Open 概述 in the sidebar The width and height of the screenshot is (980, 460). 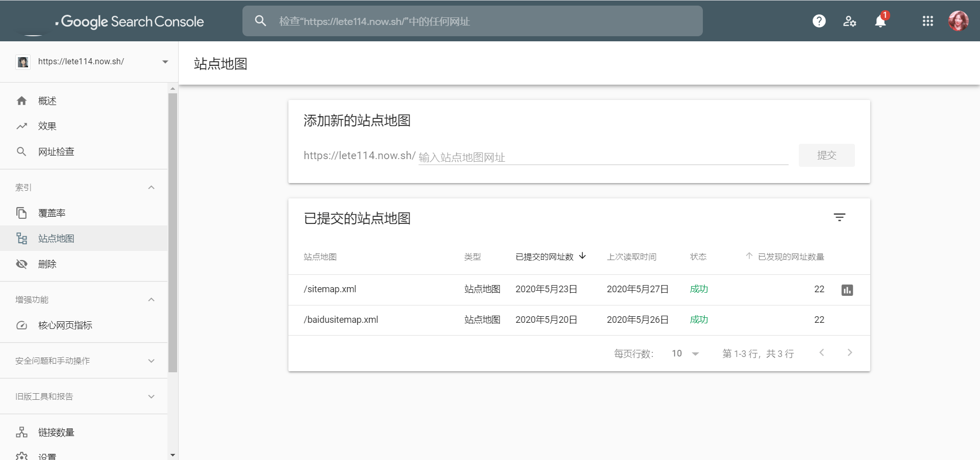[x=47, y=101]
